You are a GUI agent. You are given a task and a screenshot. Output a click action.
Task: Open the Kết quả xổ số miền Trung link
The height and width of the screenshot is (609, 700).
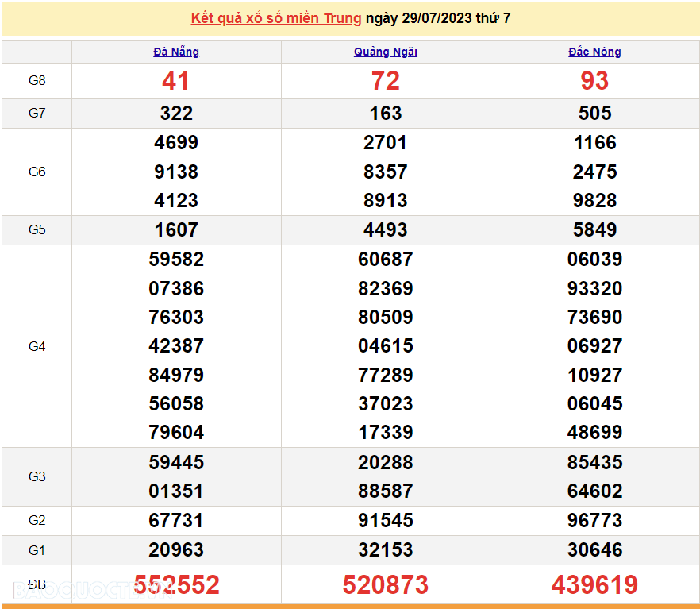click(275, 18)
